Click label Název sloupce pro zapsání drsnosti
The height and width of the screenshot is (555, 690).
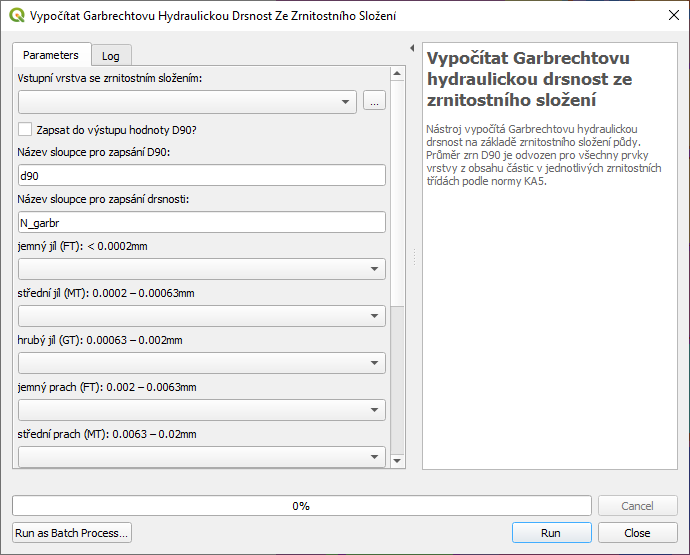coord(103,199)
